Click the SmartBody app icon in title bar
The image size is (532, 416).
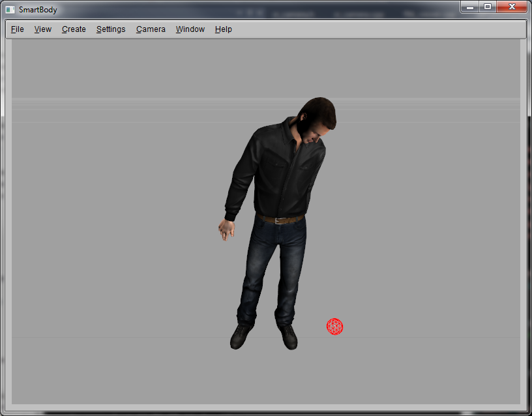[10, 10]
